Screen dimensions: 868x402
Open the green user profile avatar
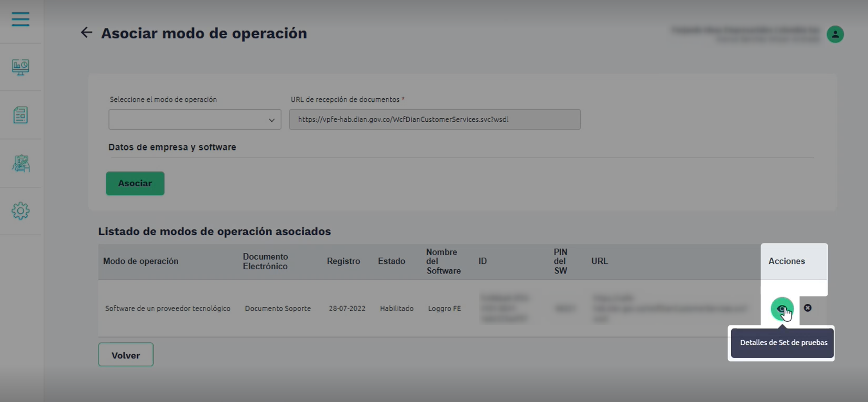(834, 34)
